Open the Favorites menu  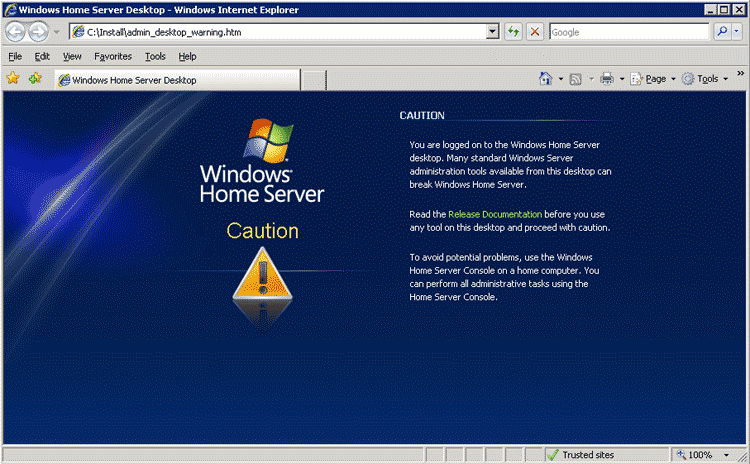click(113, 56)
